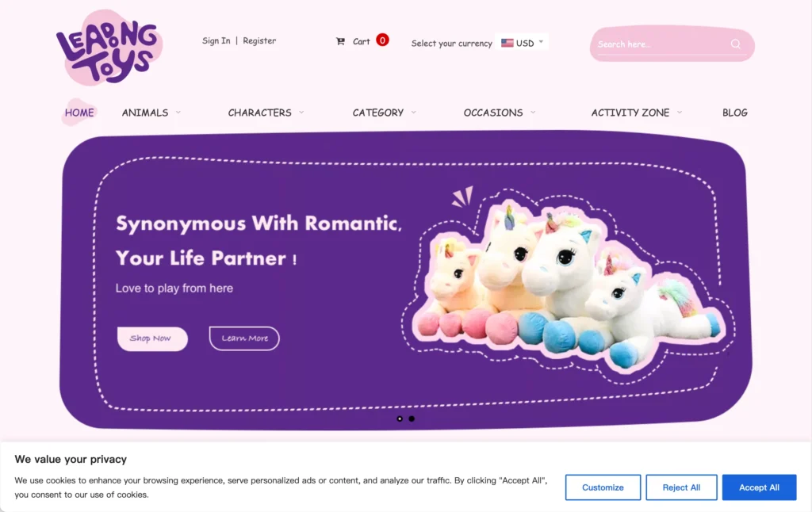Screen dimensions: 812x512
Task: Click the red cart count badge
Action: (x=382, y=40)
